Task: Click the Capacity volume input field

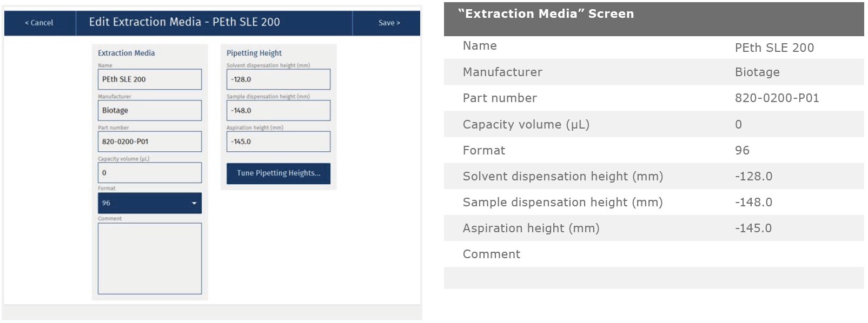Action: pos(149,173)
